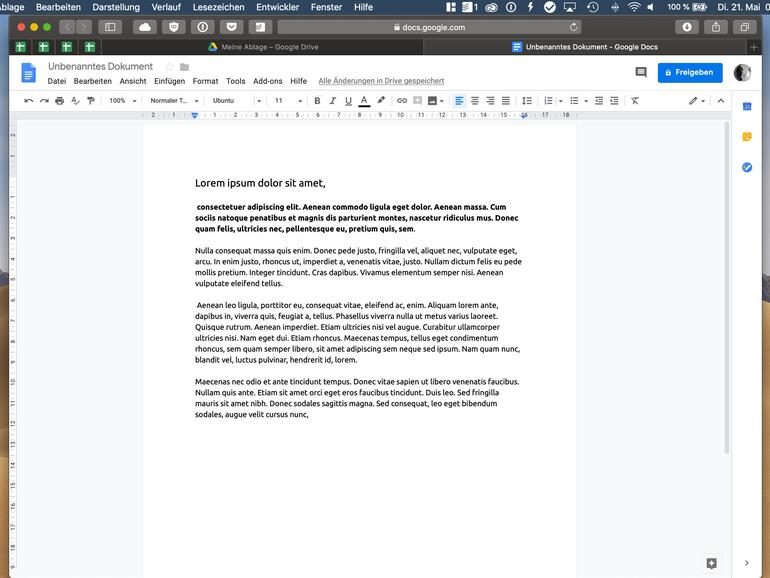Viewport: 770px width, 578px height.
Task: Toggle italic formatting
Action: 332,101
